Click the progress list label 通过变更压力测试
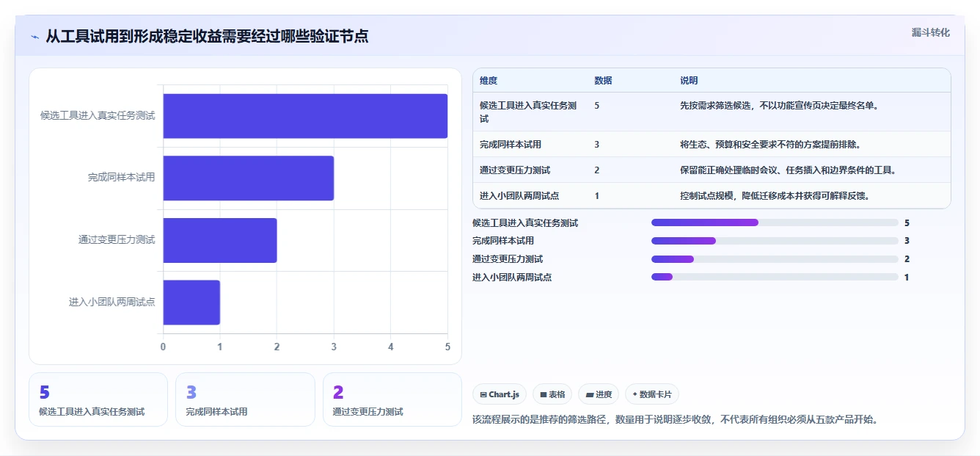Viewport: 980px width, 456px height. pyautogui.click(x=508, y=259)
